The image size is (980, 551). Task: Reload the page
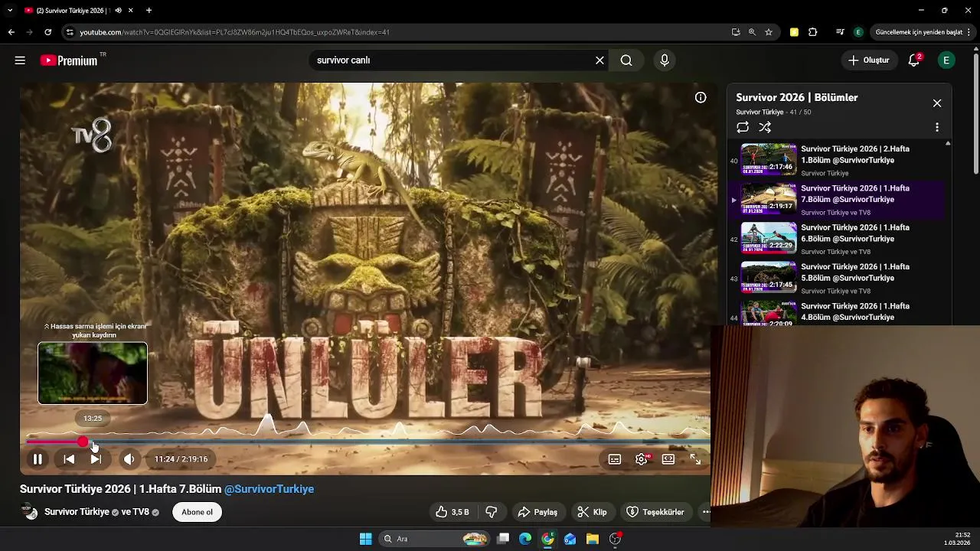tap(47, 32)
